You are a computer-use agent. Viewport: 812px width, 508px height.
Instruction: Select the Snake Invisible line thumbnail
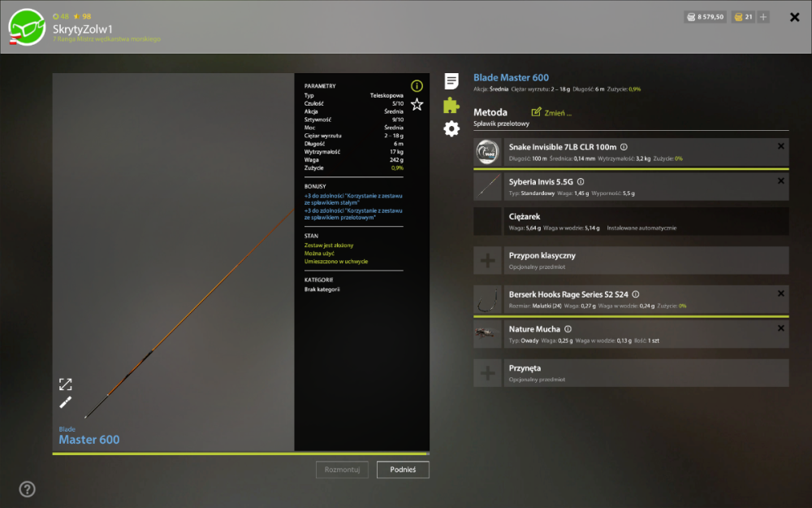[x=487, y=152]
